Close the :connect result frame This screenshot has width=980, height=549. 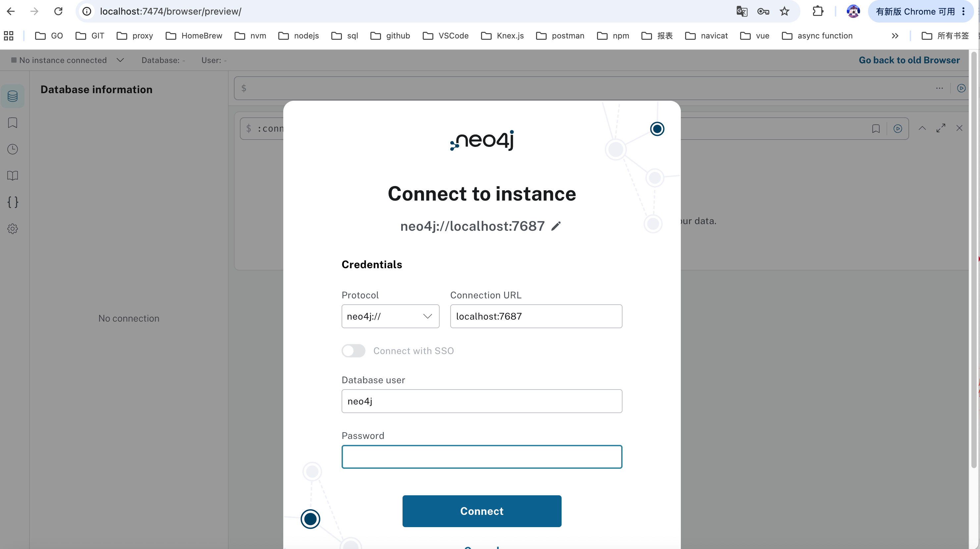pos(959,128)
